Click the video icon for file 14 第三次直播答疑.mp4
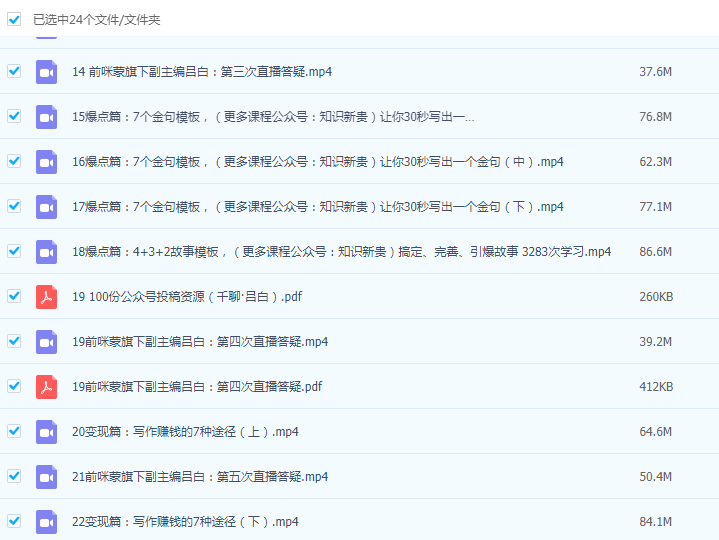Image resolution: width=719 pixels, height=540 pixels. (46, 72)
